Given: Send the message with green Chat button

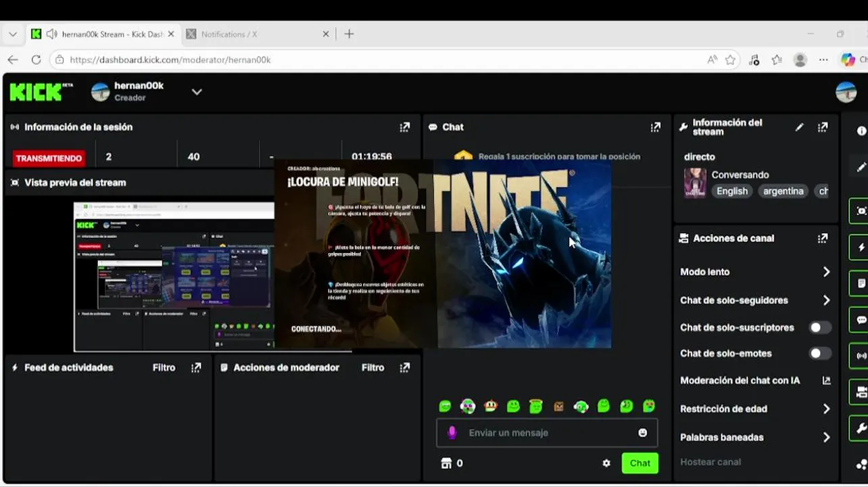Looking at the screenshot, I should click(x=640, y=463).
